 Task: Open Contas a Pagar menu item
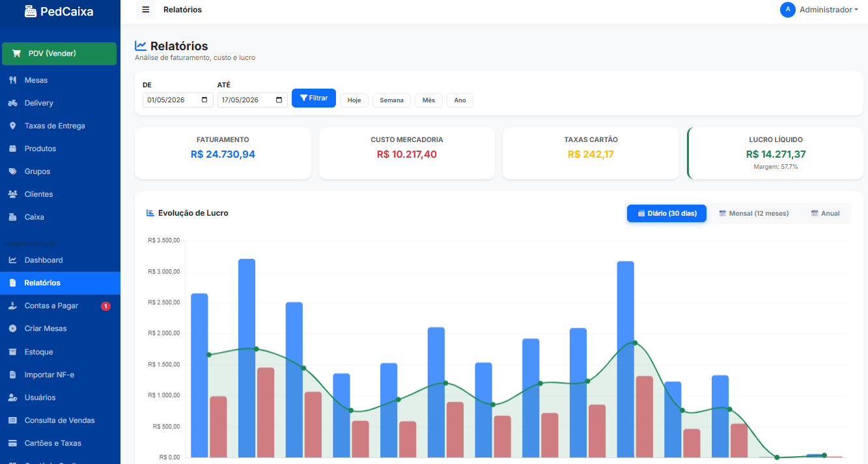click(x=60, y=306)
